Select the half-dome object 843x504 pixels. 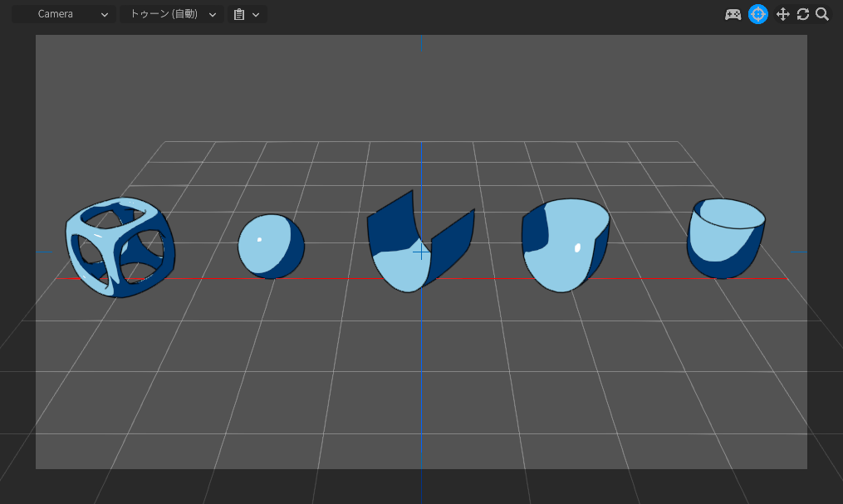[565, 245]
